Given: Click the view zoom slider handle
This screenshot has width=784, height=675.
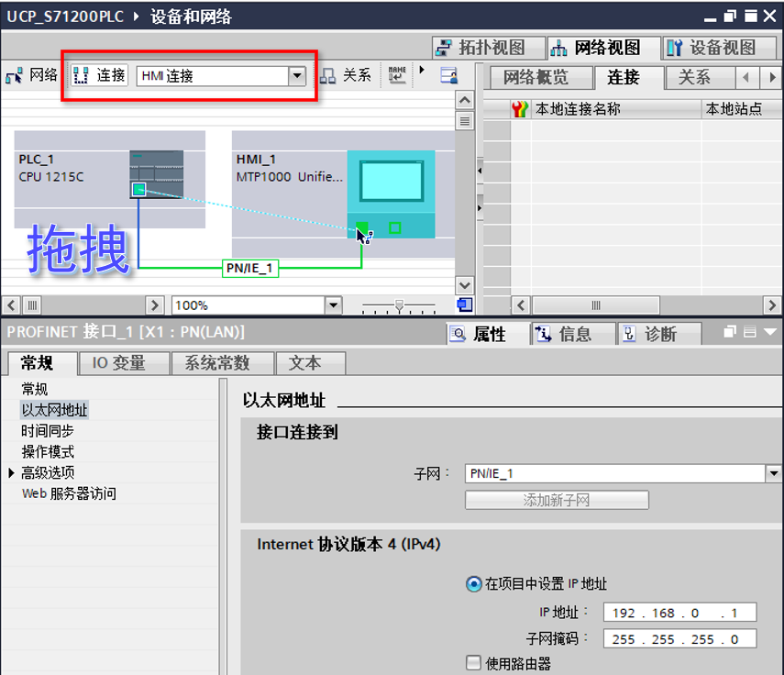Looking at the screenshot, I should (x=401, y=306).
